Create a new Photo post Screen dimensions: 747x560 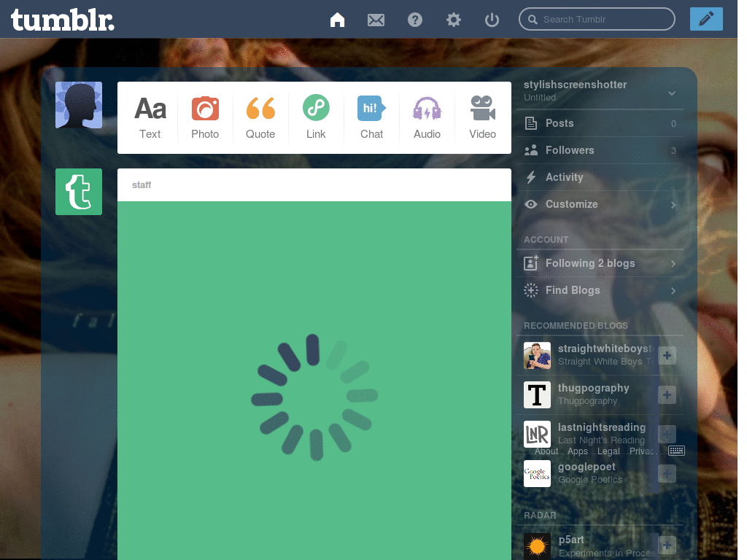(x=205, y=117)
